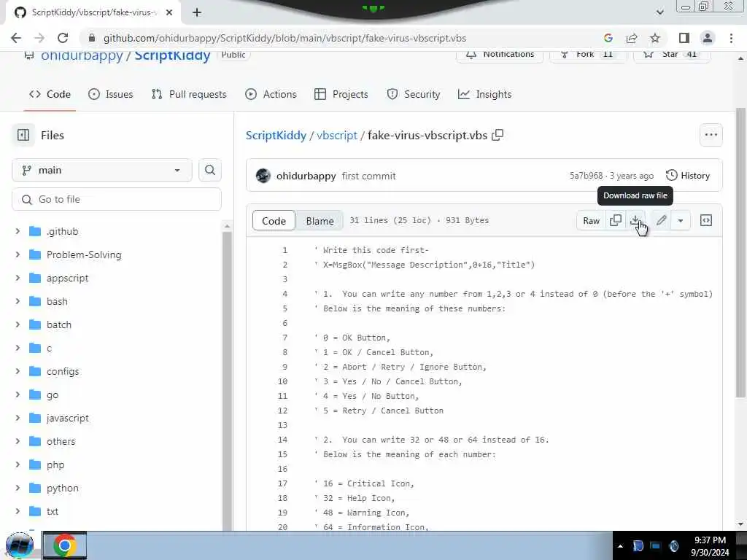Open the repository Code tab
Image resolution: width=747 pixels, height=560 pixels.
50,94
